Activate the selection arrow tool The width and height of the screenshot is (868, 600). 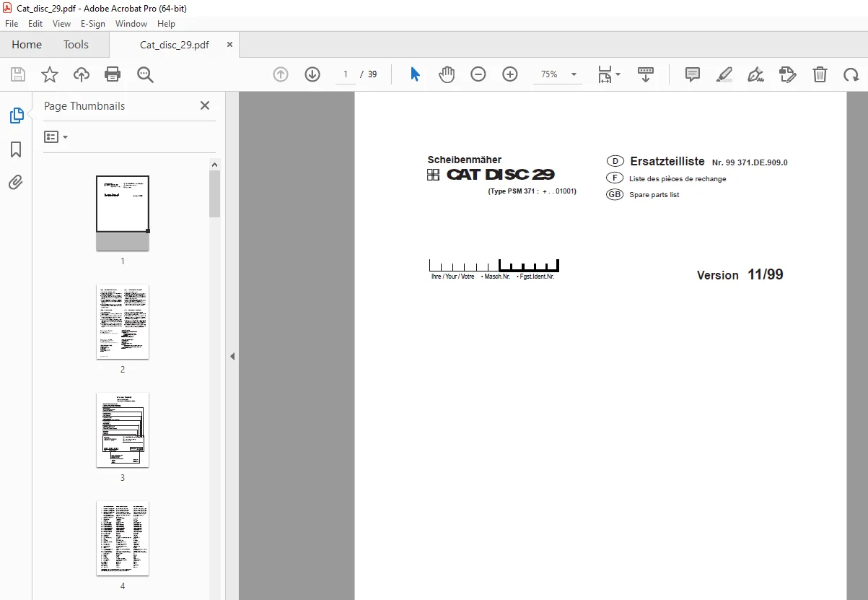point(415,74)
